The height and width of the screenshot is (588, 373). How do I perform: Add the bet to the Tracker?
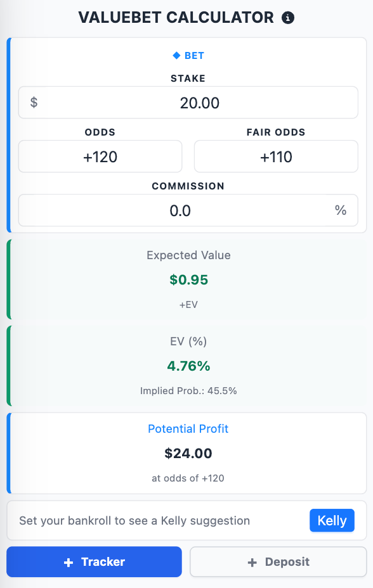tap(94, 562)
